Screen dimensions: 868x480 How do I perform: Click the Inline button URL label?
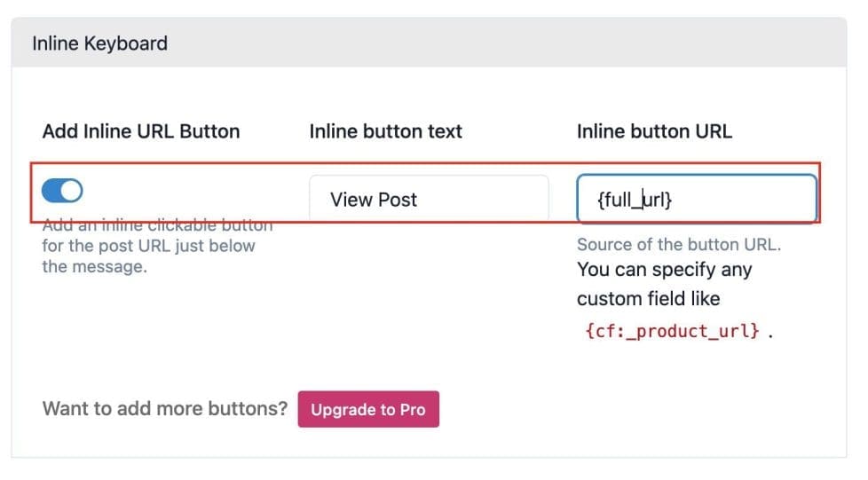[x=654, y=131]
